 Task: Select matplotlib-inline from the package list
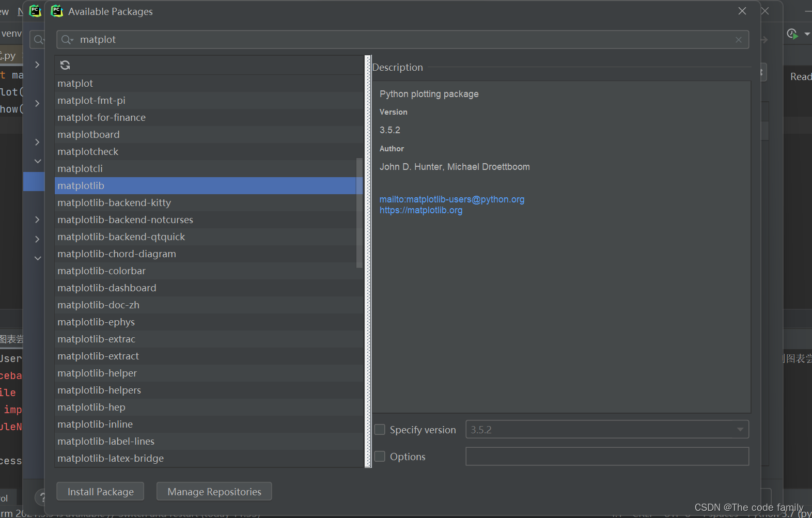95,424
